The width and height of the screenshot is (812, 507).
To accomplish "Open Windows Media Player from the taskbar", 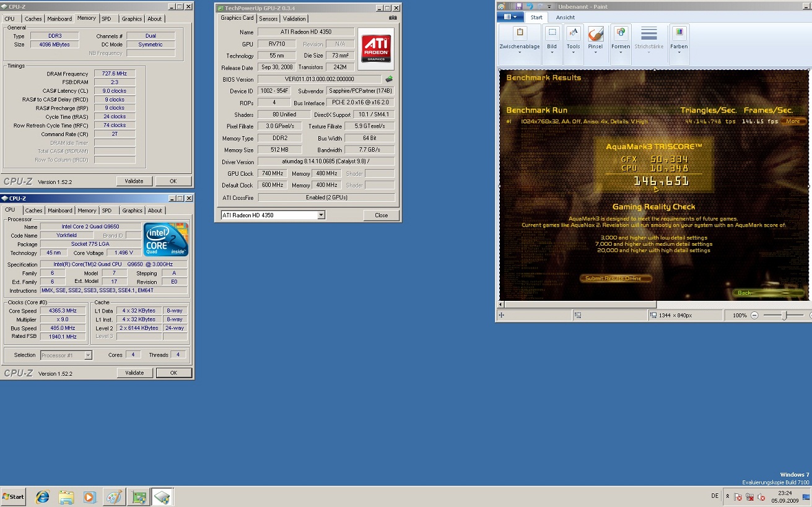I will pyautogui.click(x=90, y=496).
